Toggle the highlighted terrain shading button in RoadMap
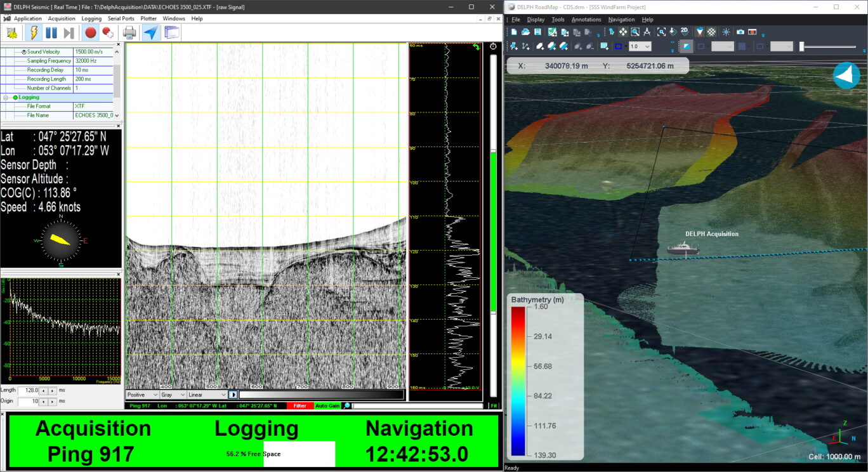Image resolution: width=868 pixels, height=472 pixels. click(x=687, y=46)
